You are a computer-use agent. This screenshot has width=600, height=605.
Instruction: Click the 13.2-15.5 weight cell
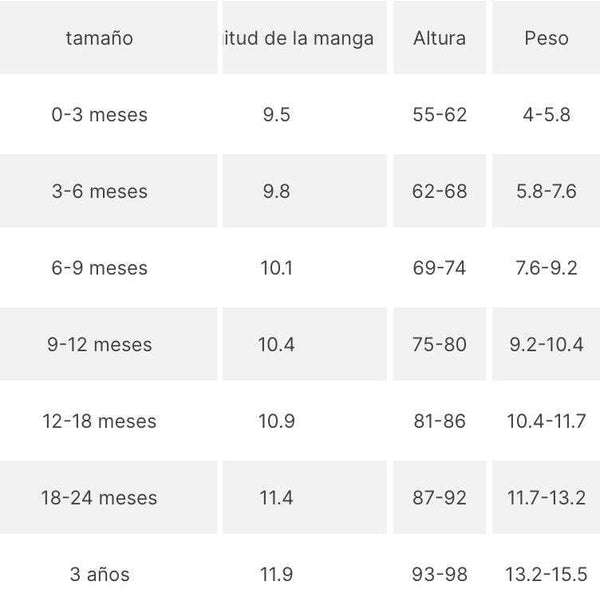(x=546, y=574)
